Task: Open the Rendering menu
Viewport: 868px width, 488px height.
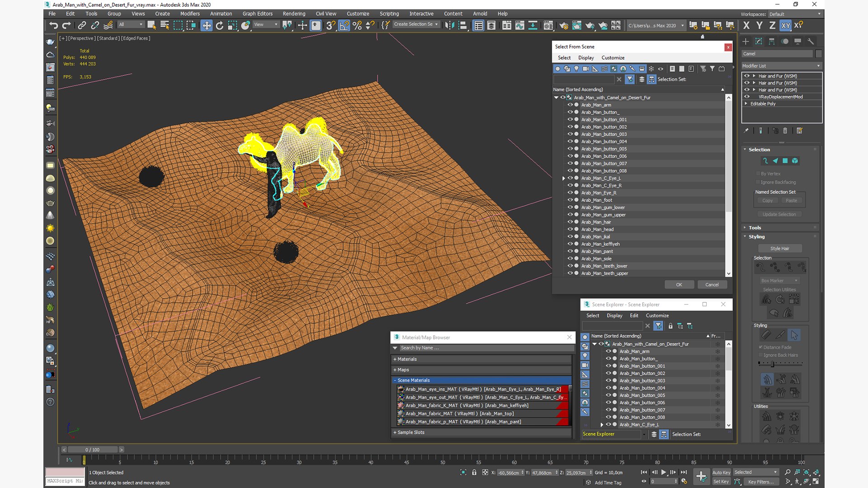Action: pos(294,14)
